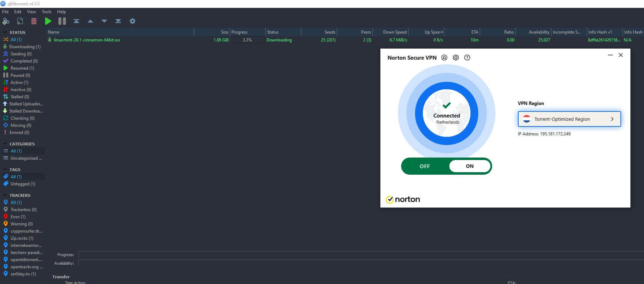Click the red Delete torrent toolbar icon

[x=34, y=21]
